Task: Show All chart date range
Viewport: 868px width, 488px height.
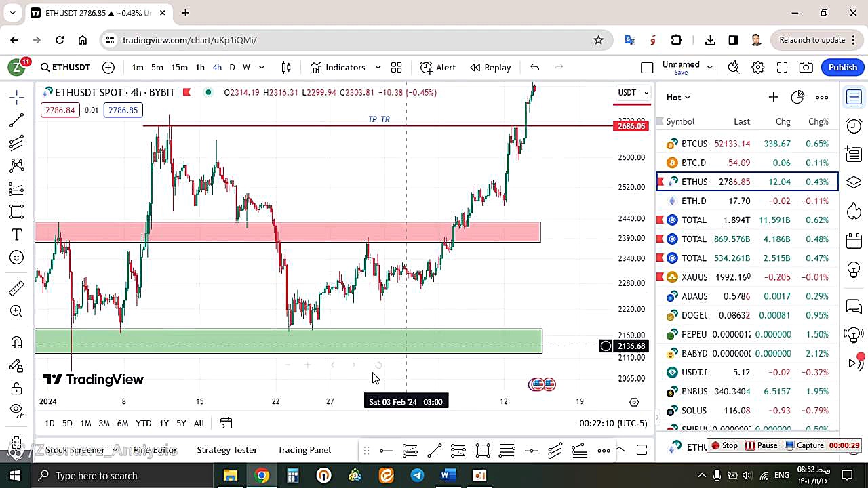Action: click(199, 423)
